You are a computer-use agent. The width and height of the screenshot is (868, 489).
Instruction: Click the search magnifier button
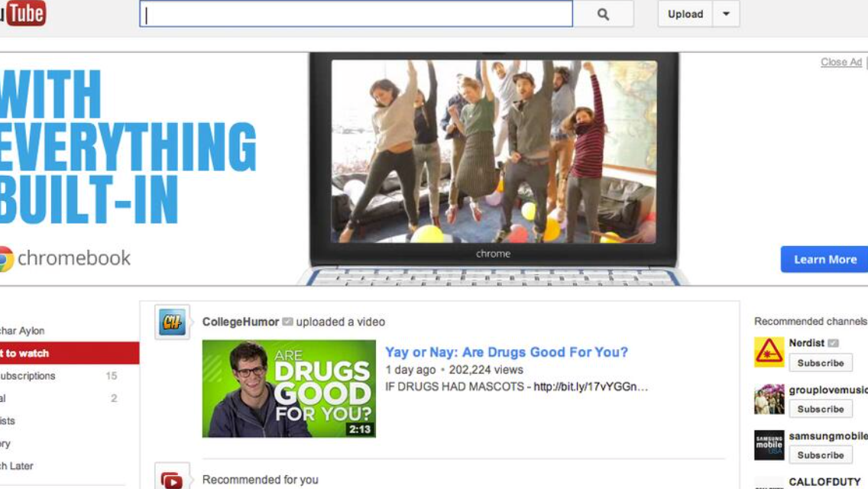(x=603, y=15)
